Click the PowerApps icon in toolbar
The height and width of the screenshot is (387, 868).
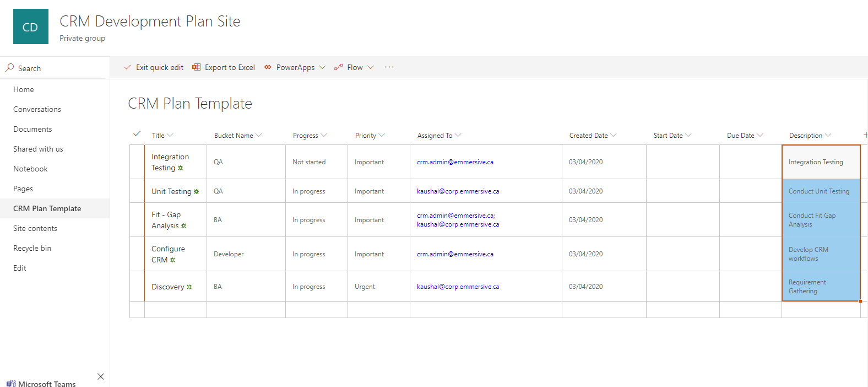click(x=268, y=67)
